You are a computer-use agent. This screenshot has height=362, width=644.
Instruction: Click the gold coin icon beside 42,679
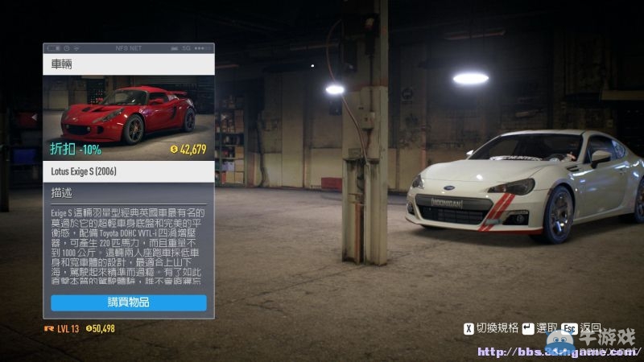pos(174,149)
